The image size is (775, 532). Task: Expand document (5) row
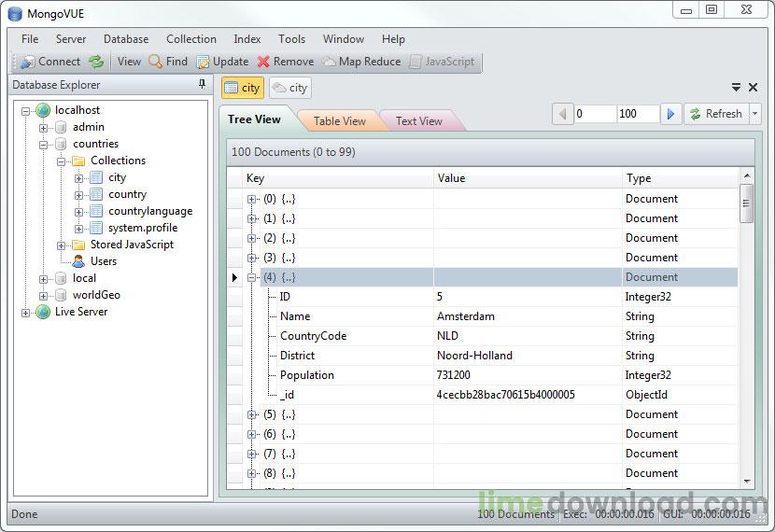click(251, 415)
